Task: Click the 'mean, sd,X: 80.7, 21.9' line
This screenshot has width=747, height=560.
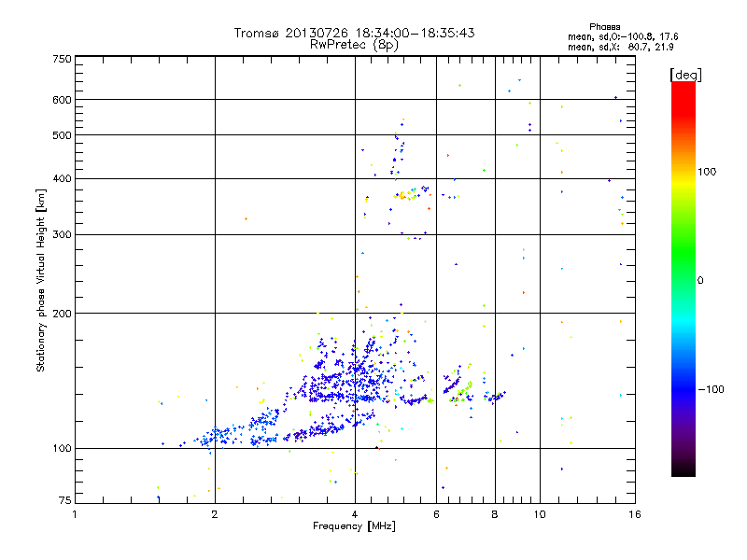Action: (620, 47)
